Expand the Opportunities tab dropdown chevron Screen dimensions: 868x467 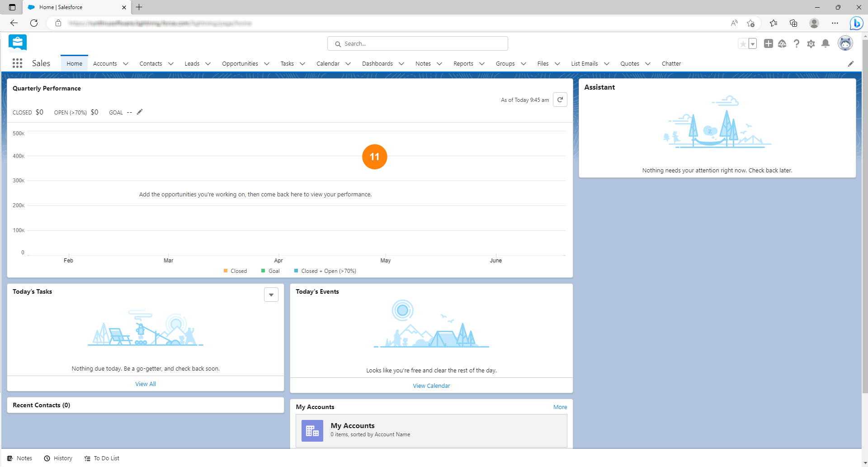[x=267, y=64]
